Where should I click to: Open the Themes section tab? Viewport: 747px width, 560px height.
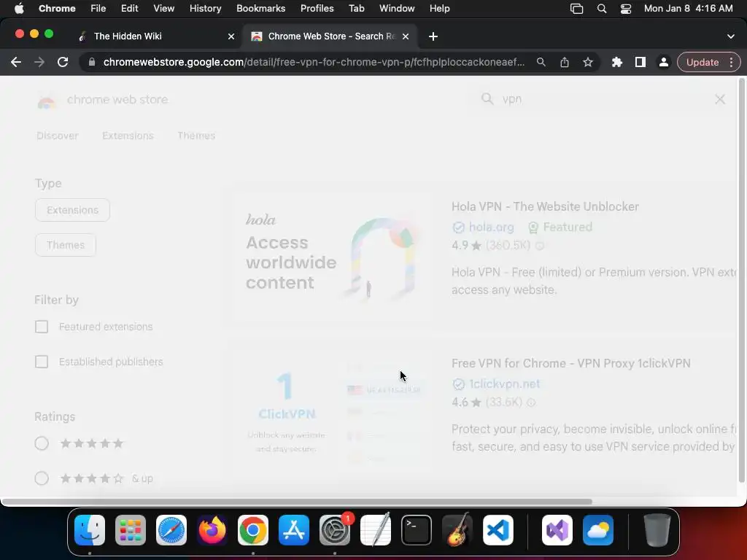[x=196, y=136]
